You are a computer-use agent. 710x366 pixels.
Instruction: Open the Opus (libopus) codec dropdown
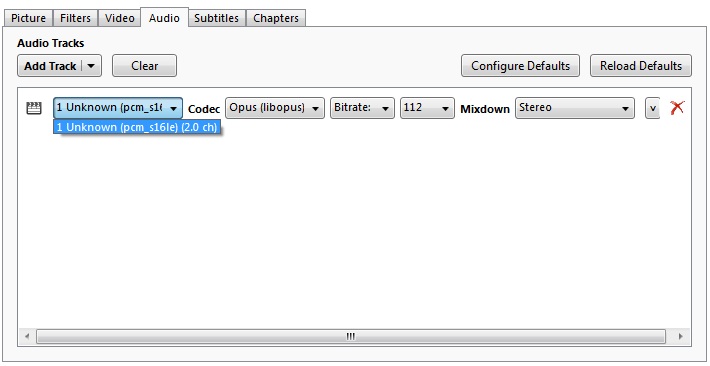tap(275, 108)
